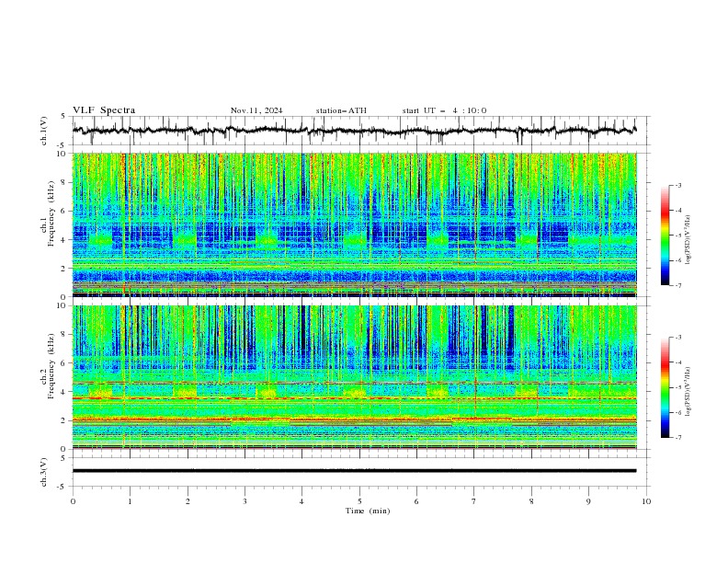Click the "-7" label on the lower colorbar
728x563 pixels.
pos(677,437)
